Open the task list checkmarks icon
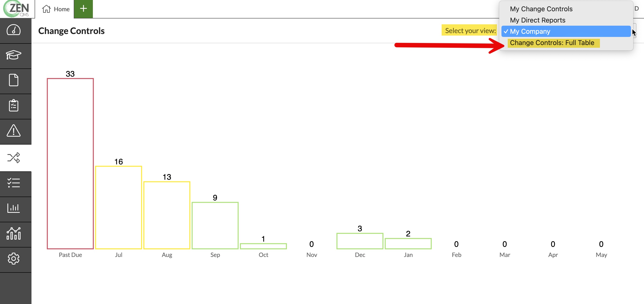Viewport: 644px width, 304px height. 13,183
